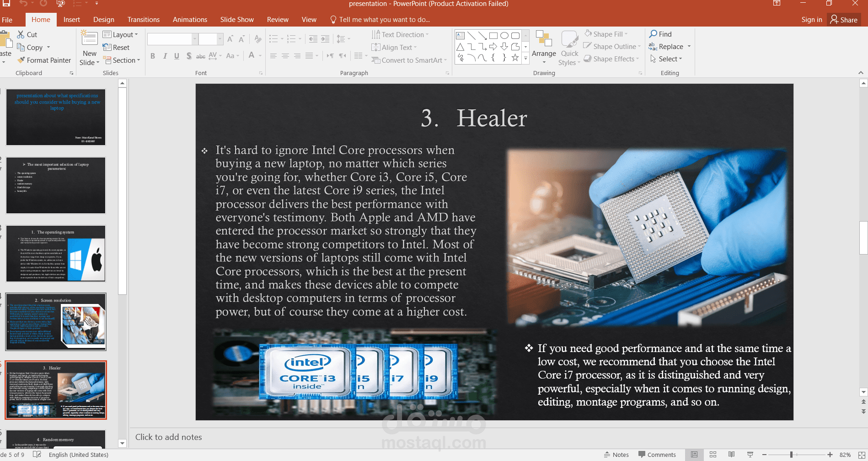Activate the Format Painter brush

21,60
